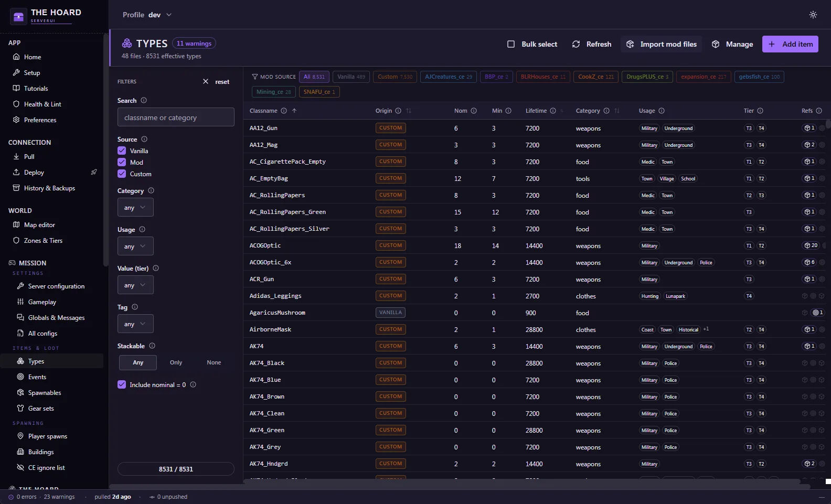831x504 pixels.
Task: Click the Buildings icon in sidebar
Action: point(20,452)
